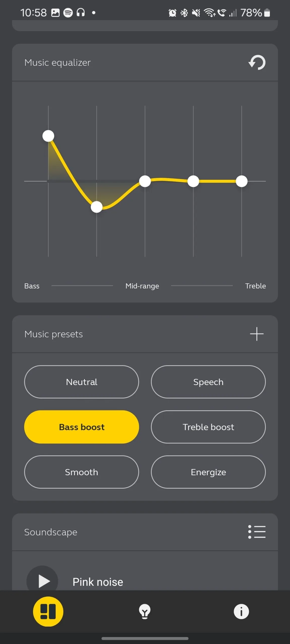Open the info tab
The height and width of the screenshot is (644, 290).
pyautogui.click(x=241, y=612)
